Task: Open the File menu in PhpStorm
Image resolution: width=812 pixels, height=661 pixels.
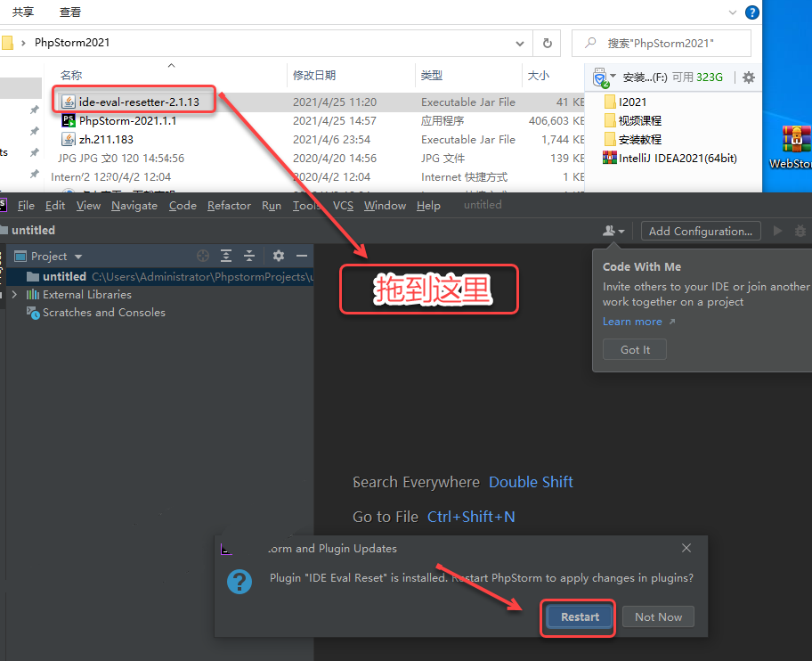Action: pos(26,206)
